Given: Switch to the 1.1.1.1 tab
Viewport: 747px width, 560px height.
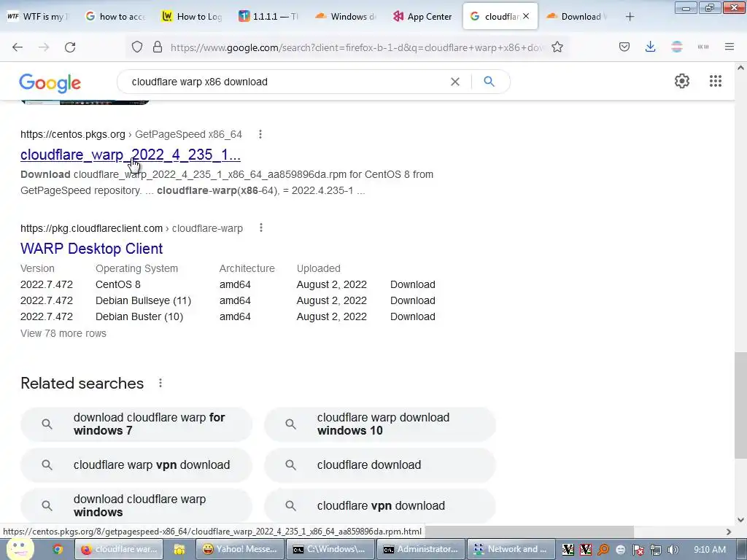Looking at the screenshot, I should 268,17.
